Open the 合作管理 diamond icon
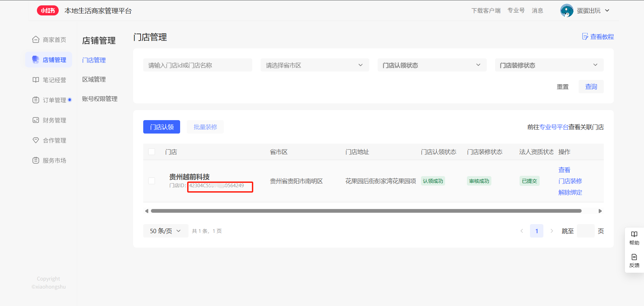 [x=36, y=140]
